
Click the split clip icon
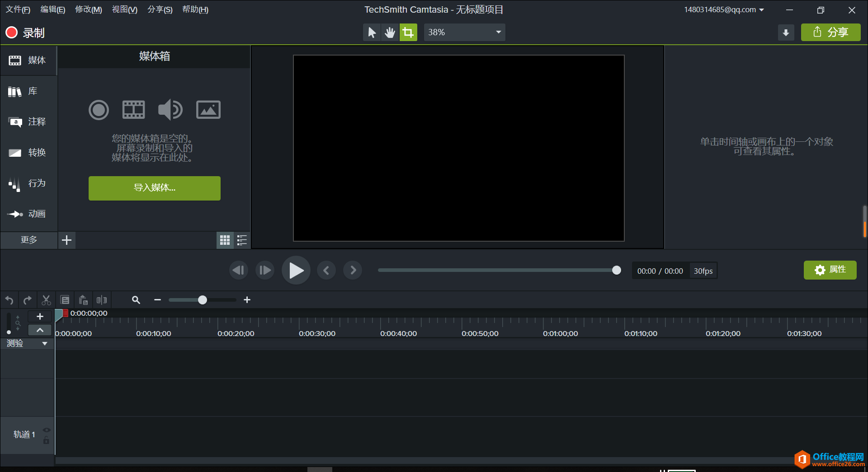[x=102, y=300]
